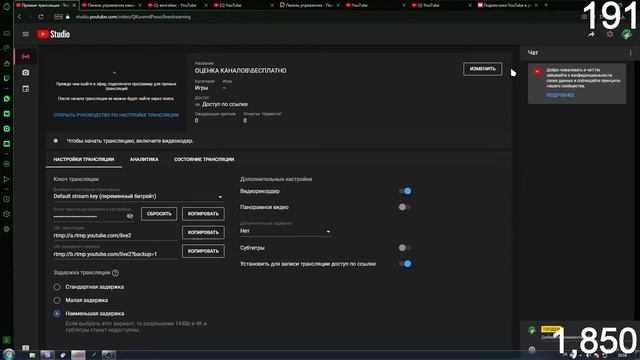Image resolution: width=640 pixels, height=360 pixels.
Task: Open the Webcam stream sidebar icon
Action: [x=26, y=72]
